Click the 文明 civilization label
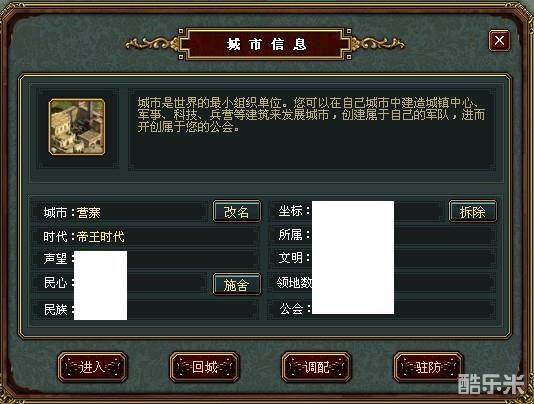This screenshot has width=534, height=404. tap(290, 258)
